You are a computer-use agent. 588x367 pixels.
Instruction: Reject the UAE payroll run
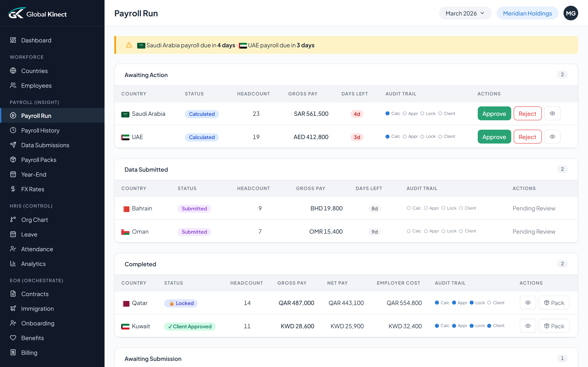528,136
